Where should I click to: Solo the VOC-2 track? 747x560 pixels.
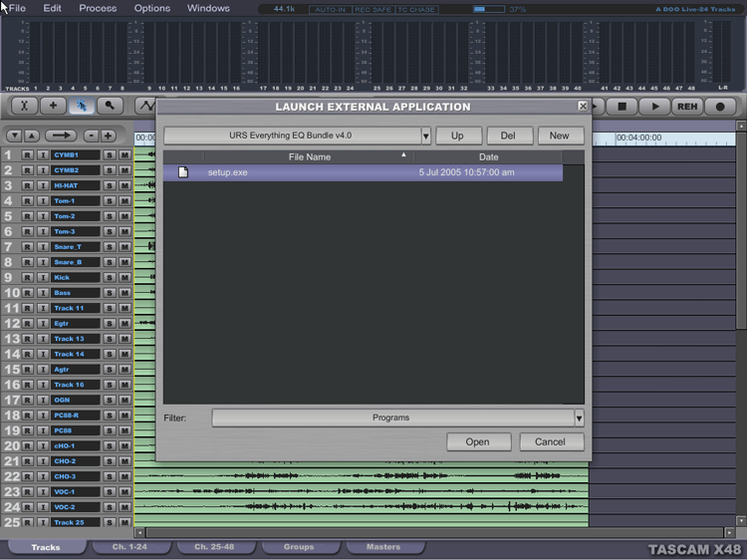point(110,507)
